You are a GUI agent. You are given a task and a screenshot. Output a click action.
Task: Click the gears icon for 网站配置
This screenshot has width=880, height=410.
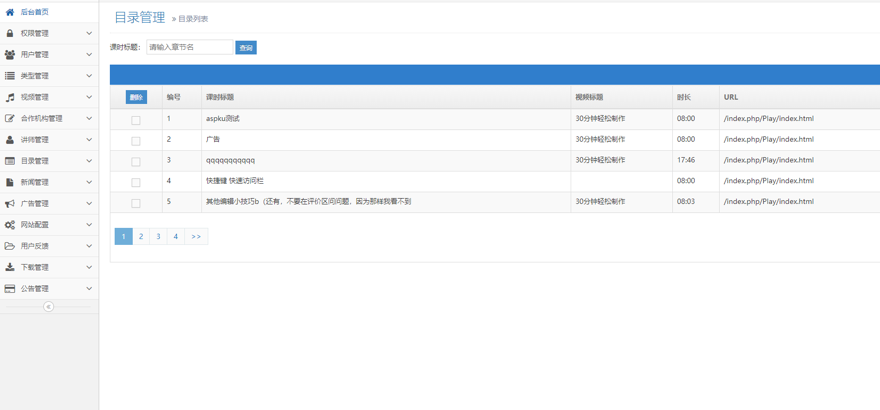coord(10,224)
